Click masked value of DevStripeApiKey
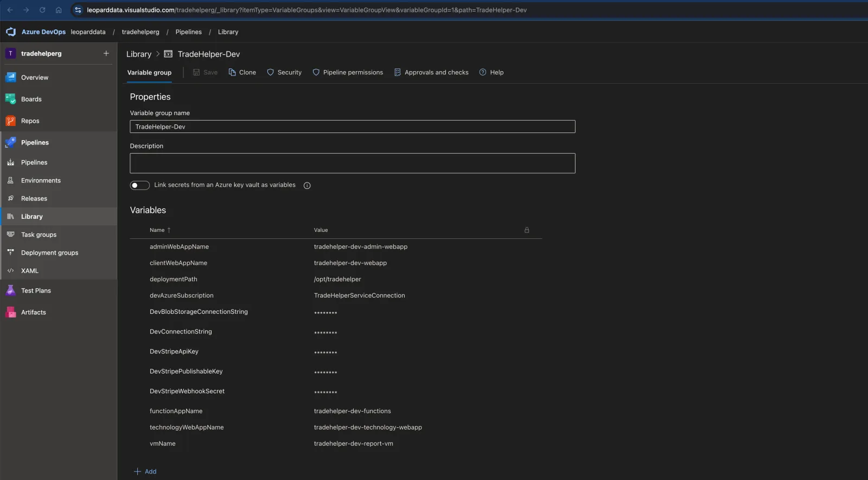 point(325,352)
